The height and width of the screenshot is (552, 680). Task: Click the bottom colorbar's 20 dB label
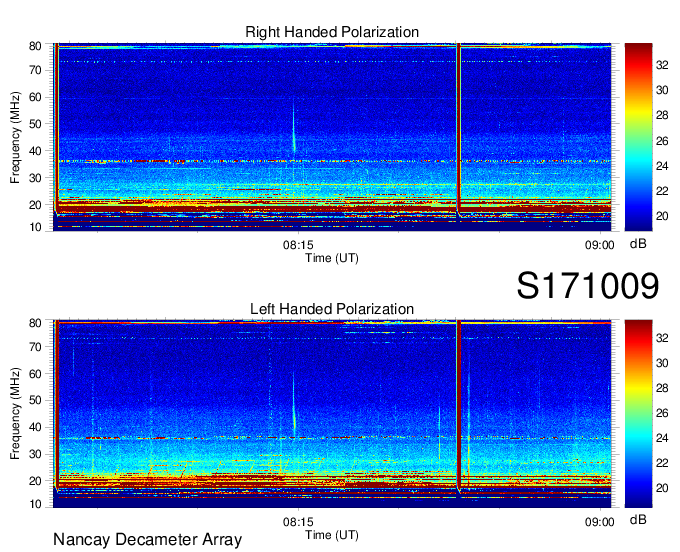[x=662, y=488]
